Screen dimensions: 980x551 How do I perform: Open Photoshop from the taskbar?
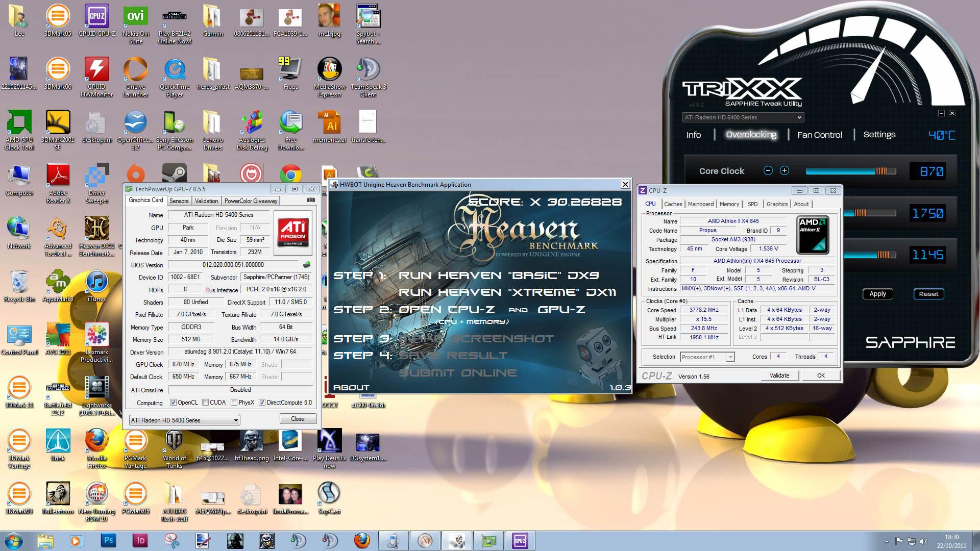pos(108,540)
